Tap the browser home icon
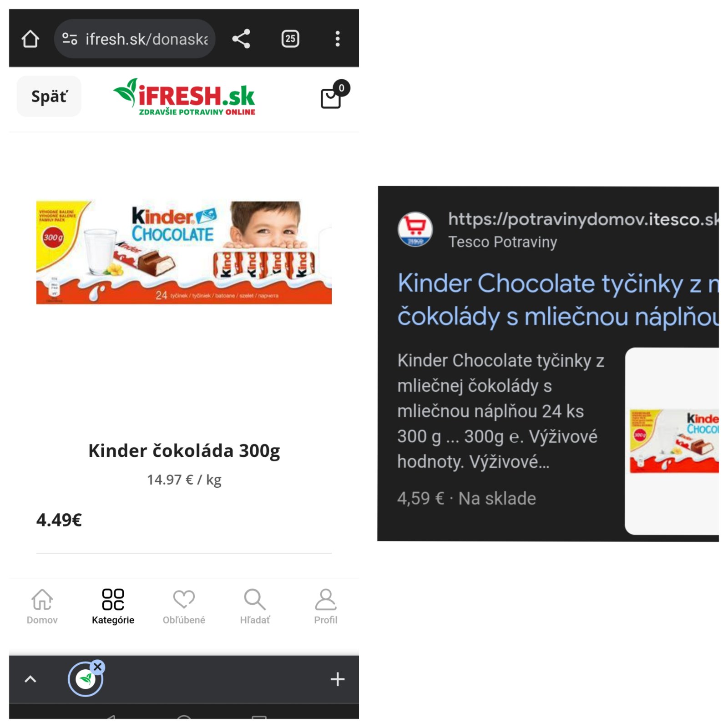This screenshot has height=728, width=728. tap(30, 39)
